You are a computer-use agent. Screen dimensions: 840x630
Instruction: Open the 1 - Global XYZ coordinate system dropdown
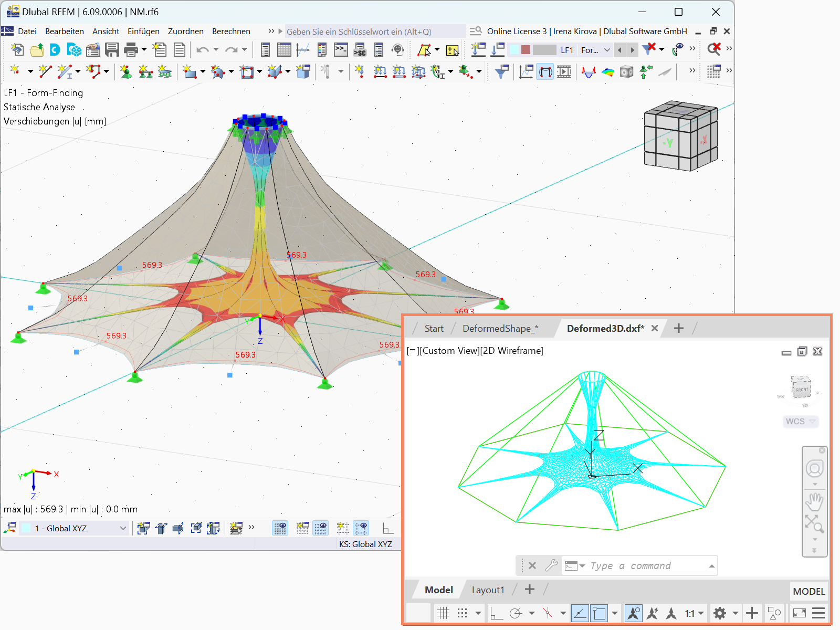click(x=122, y=528)
